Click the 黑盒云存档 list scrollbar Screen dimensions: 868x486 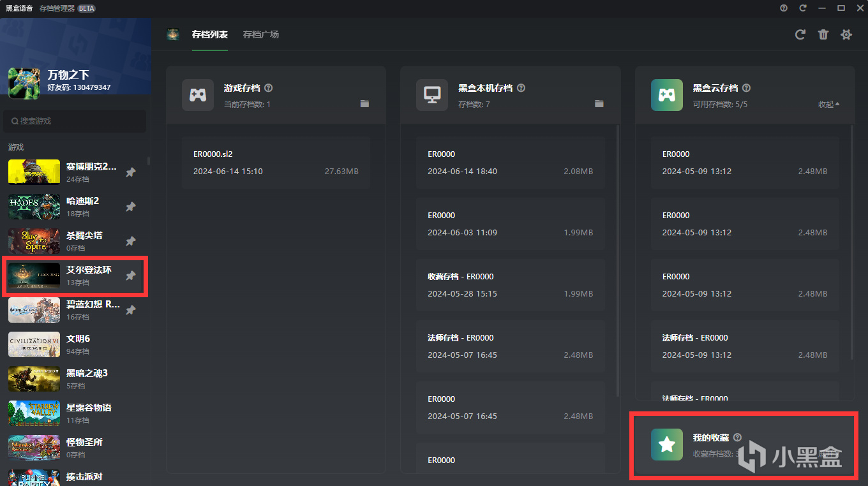click(x=852, y=242)
